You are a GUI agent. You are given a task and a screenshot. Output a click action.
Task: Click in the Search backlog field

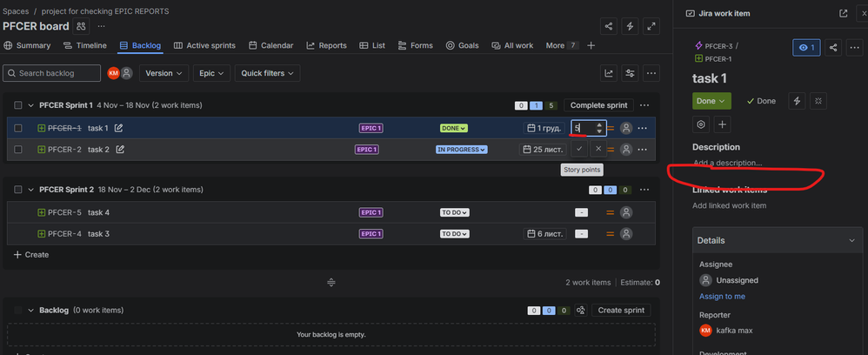[x=51, y=73]
